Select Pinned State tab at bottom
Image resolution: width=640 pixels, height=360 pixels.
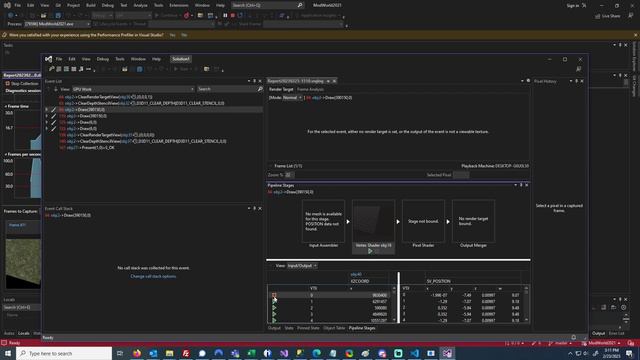point(308,328)
